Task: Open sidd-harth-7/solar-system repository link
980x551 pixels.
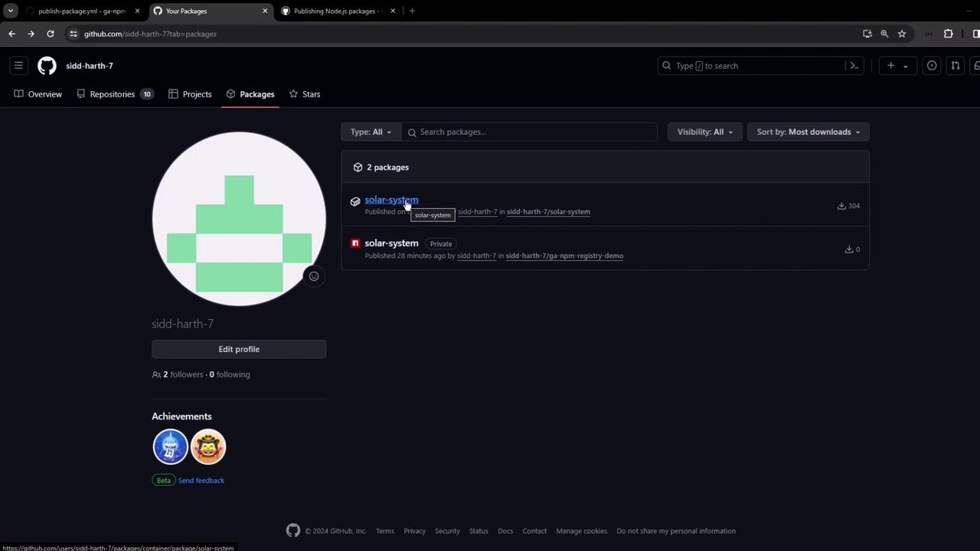Action: tap(548, 212)
